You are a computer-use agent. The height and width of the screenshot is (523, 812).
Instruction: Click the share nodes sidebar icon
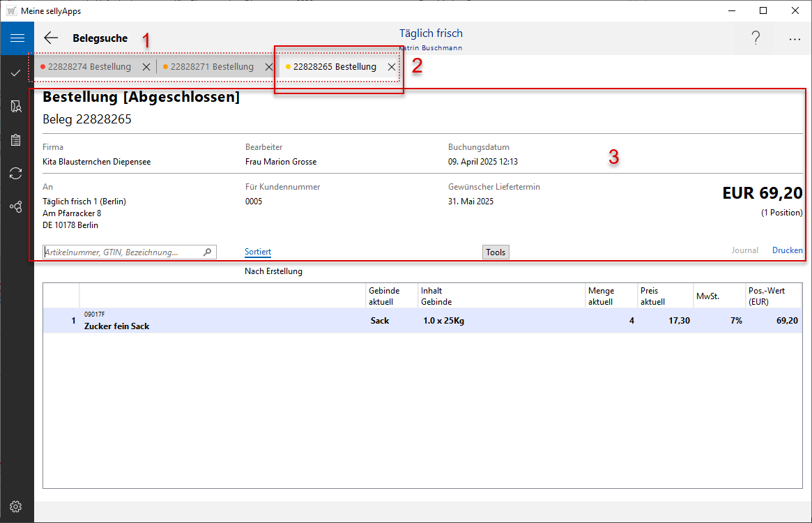[16, 207]
